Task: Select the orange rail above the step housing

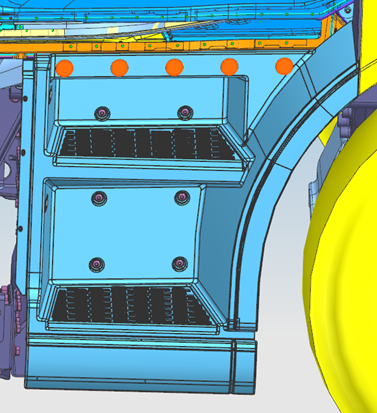Action: point(160,45)
